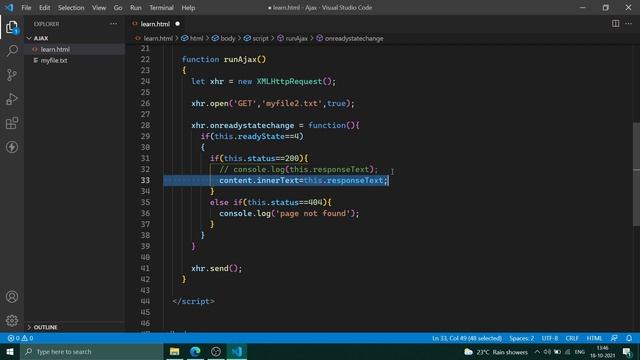Screen dimensions: 640x360
Task: Click body breadcrumb item
Action: coord(227,38)
